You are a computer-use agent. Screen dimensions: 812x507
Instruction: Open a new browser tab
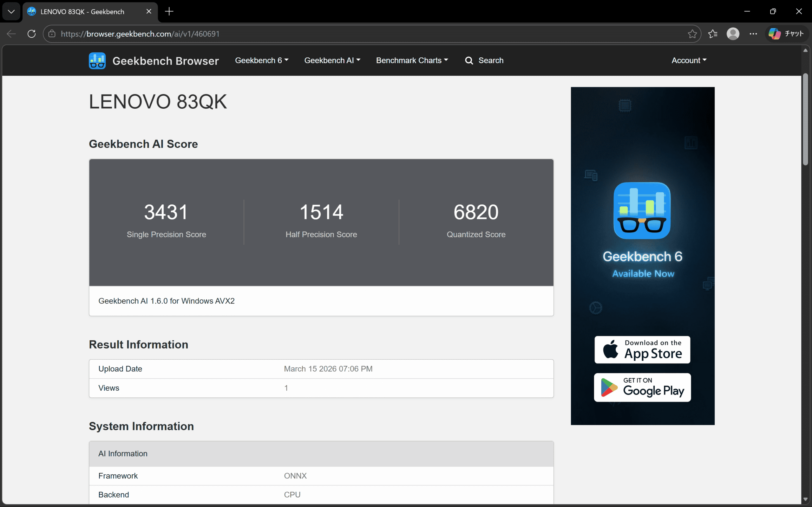tap(169, 11)
